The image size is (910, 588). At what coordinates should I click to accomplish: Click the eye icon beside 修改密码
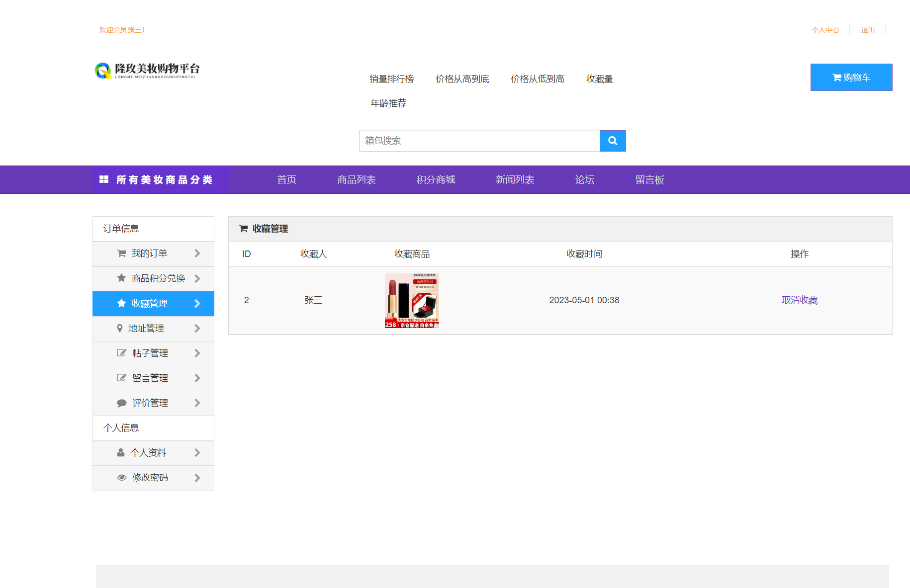(121, 478)
